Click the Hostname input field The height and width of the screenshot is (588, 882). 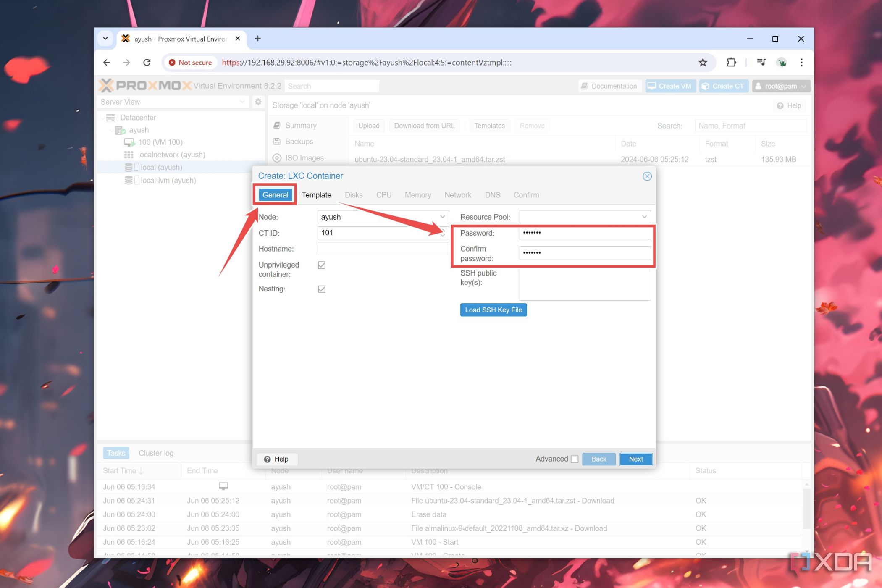382,248
